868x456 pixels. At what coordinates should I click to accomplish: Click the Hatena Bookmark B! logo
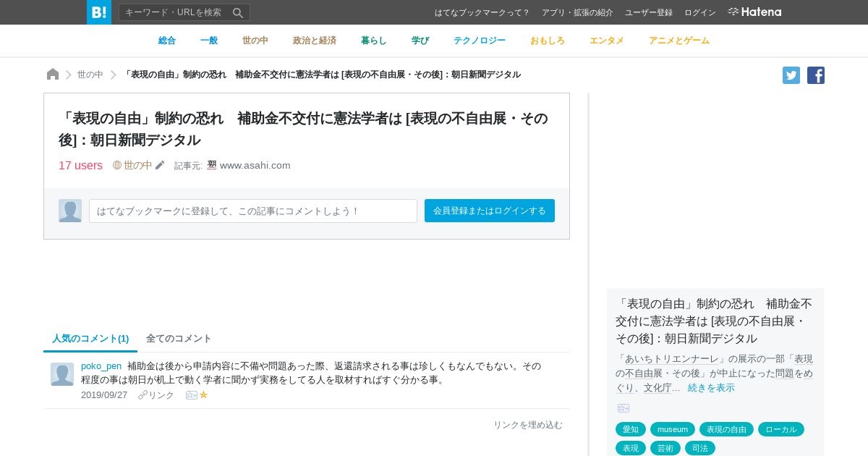click(99, 12)
